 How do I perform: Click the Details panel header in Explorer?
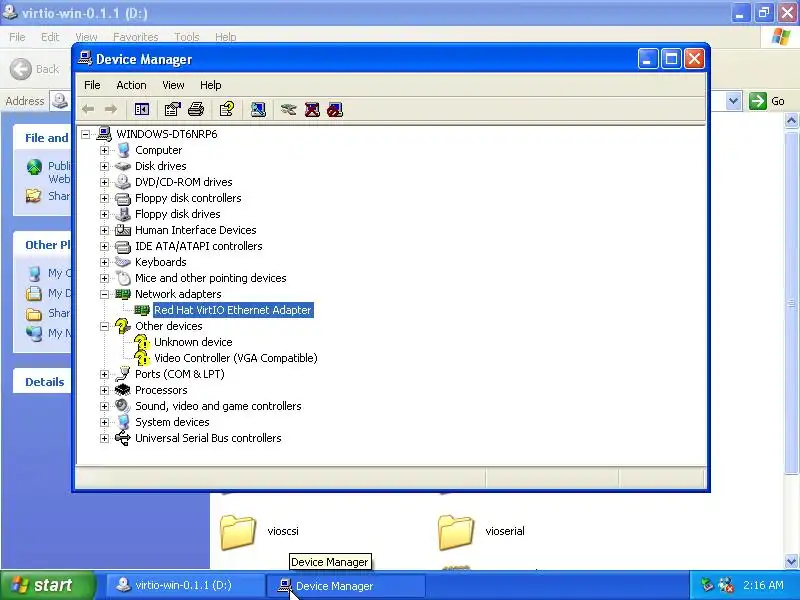[x=44, y=382]
